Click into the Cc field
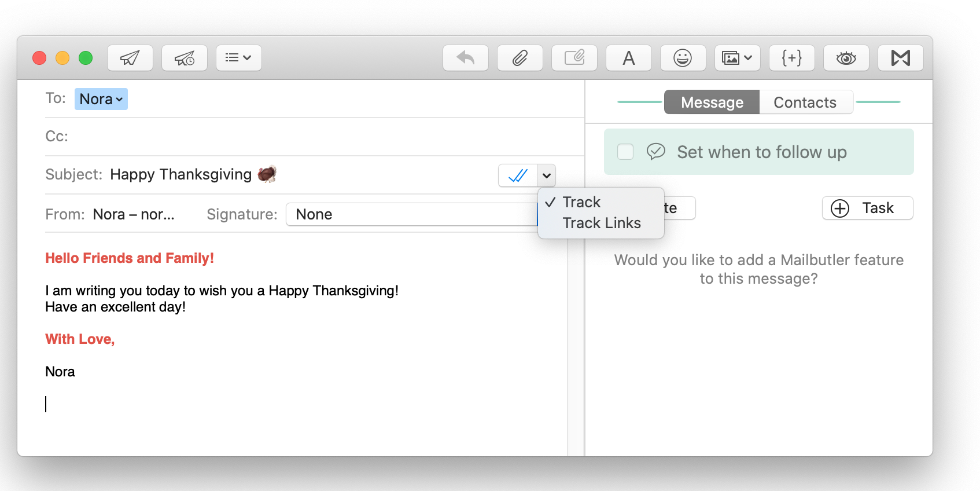The height and width of the screenshot is (491, 980). [315, 137]
